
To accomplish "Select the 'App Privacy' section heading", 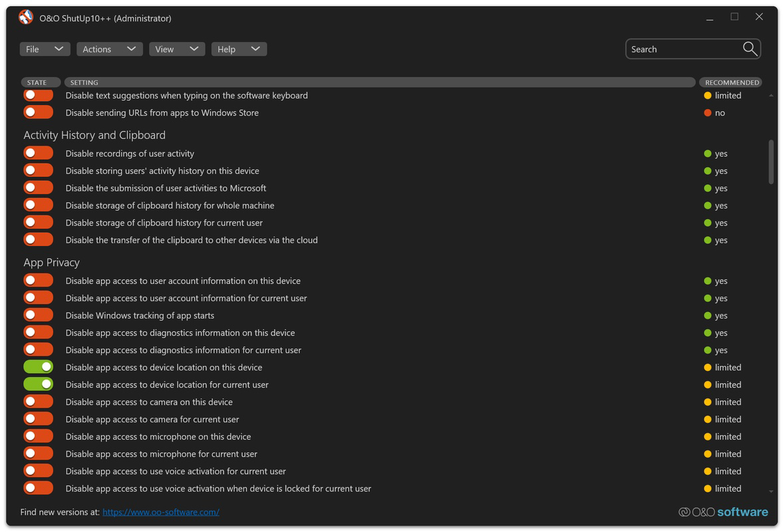I will tap(51, 262).
